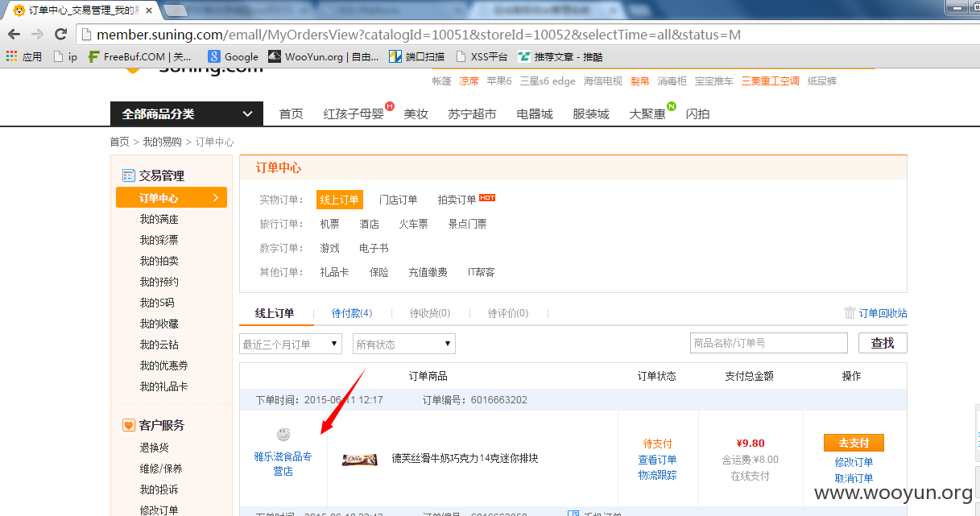Open 退换货 under 客户服务

(154, 448)
